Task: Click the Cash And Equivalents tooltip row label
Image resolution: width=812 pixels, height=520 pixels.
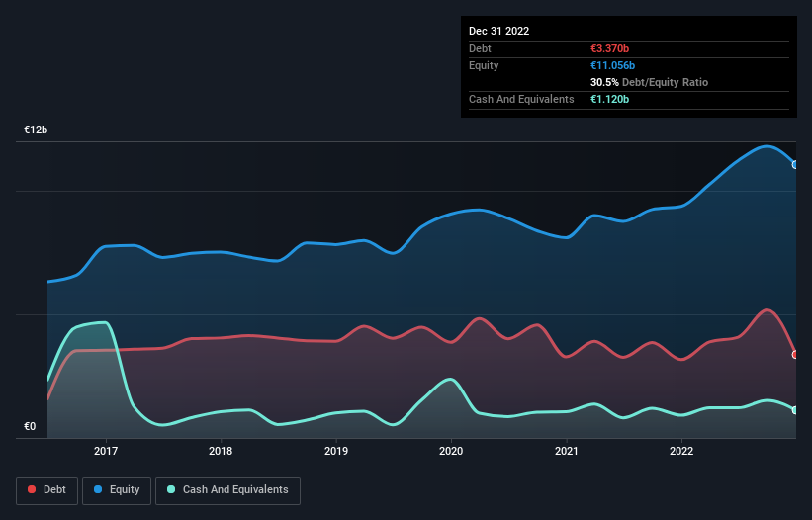Action: tap(521, 99)
